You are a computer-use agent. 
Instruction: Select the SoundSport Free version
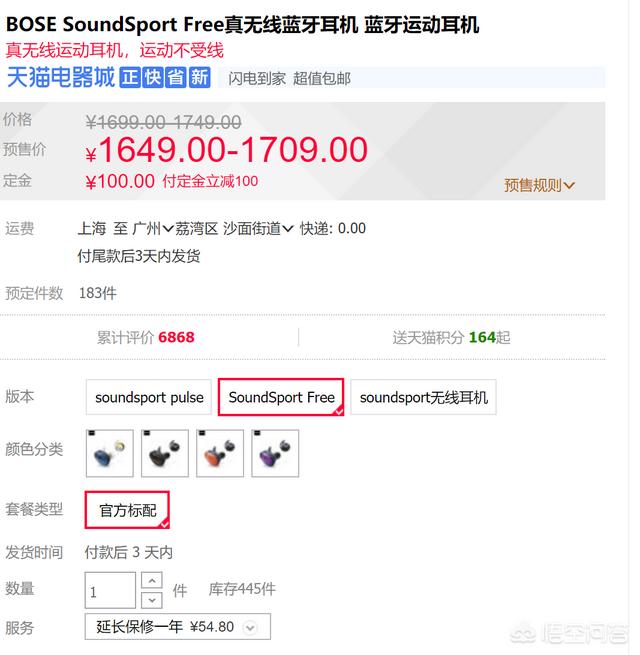click(281, 397)
